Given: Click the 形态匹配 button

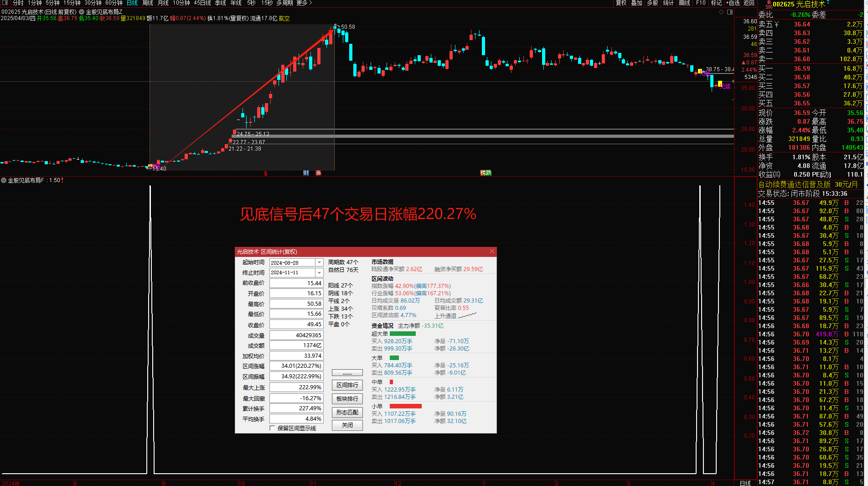Looking at the screenshot, I should [347, 413].
